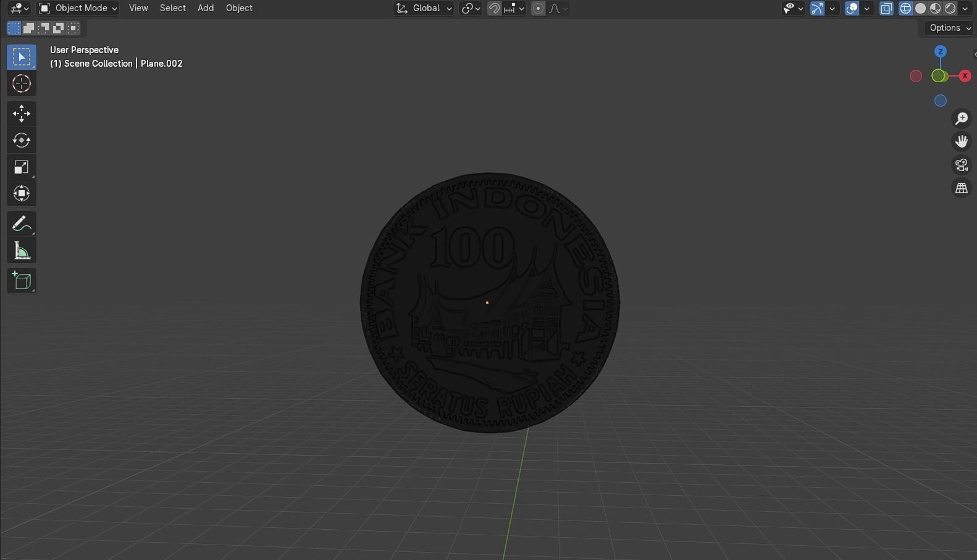
Task: Activate the Measure tool
Action: 22,250
